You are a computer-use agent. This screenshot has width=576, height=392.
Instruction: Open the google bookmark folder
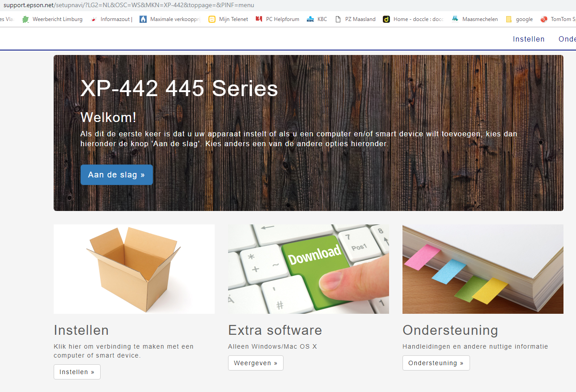coord(519,19)
